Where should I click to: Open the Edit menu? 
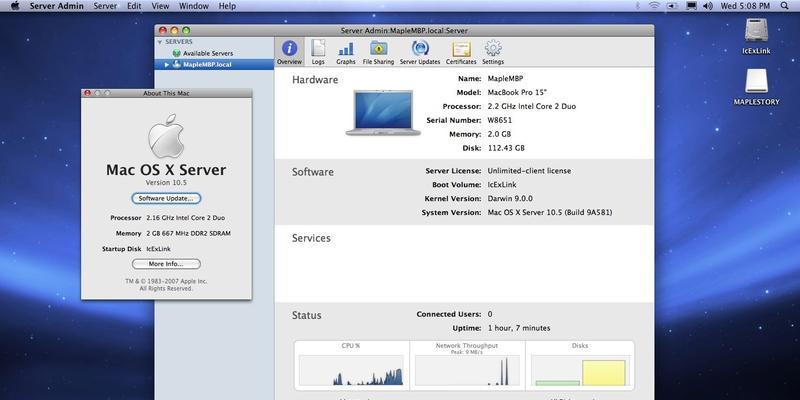[x=134, y=6]
